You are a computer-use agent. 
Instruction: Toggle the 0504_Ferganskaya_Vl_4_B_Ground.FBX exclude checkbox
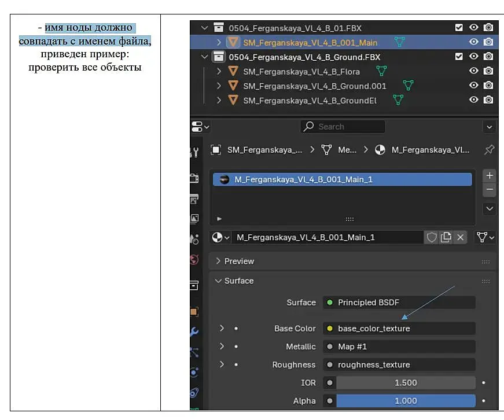pos(459,57)
